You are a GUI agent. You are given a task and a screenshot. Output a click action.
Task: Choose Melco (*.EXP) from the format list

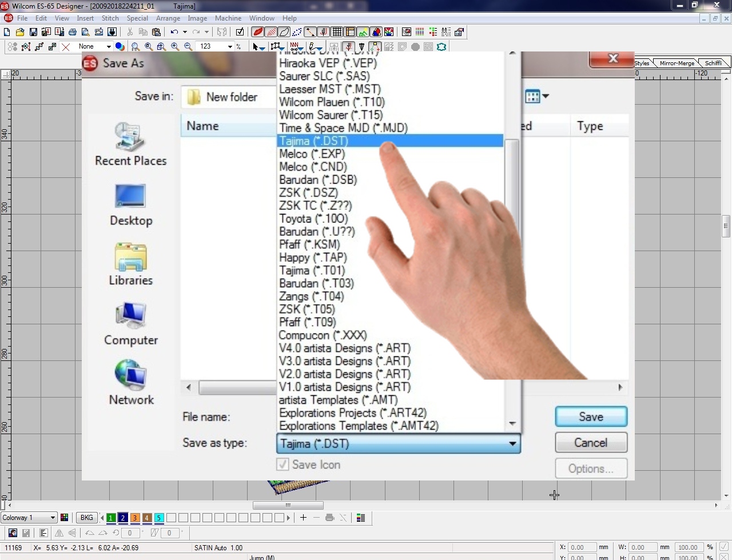[312, 154]
